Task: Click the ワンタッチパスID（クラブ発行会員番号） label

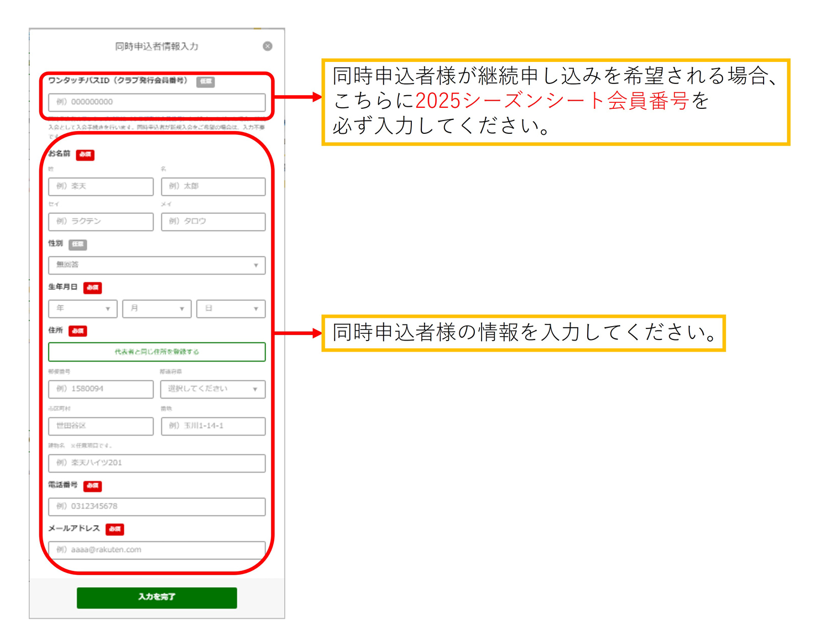Action: (118, 81)
